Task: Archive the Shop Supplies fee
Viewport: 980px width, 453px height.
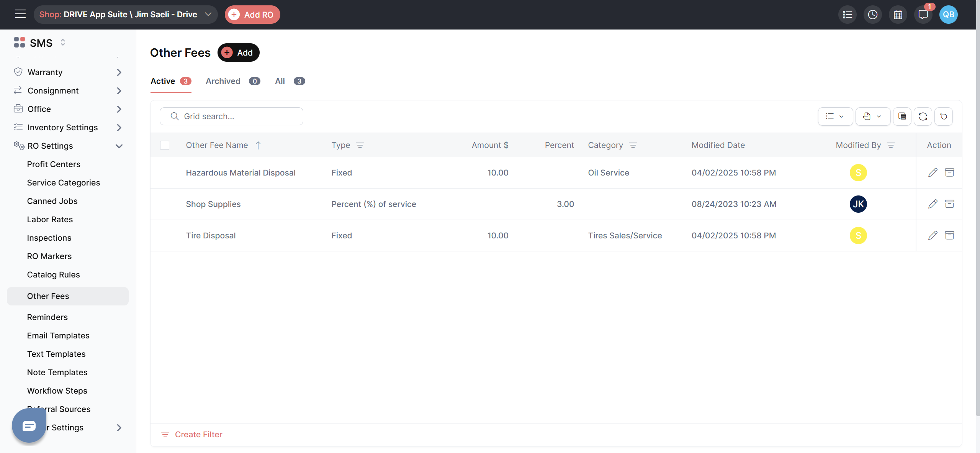Action: point(949,204)
